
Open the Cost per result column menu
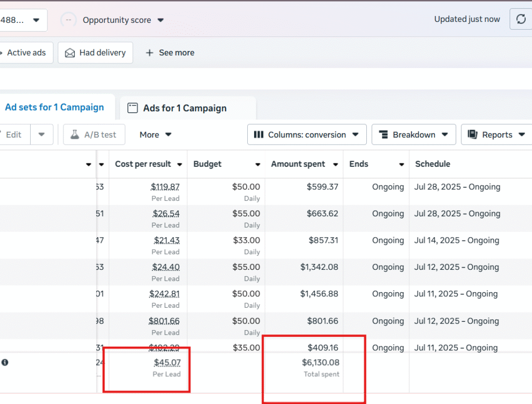click(179, 164)
